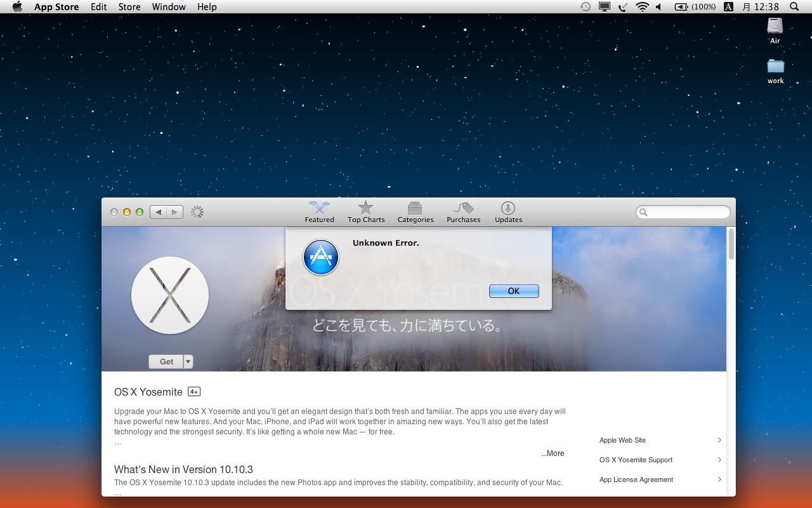The width and height of the screenshot is (812, 508).
Task: Click the Get button for Yosemite
Action: pyautogui.click(x=166, y=361)
